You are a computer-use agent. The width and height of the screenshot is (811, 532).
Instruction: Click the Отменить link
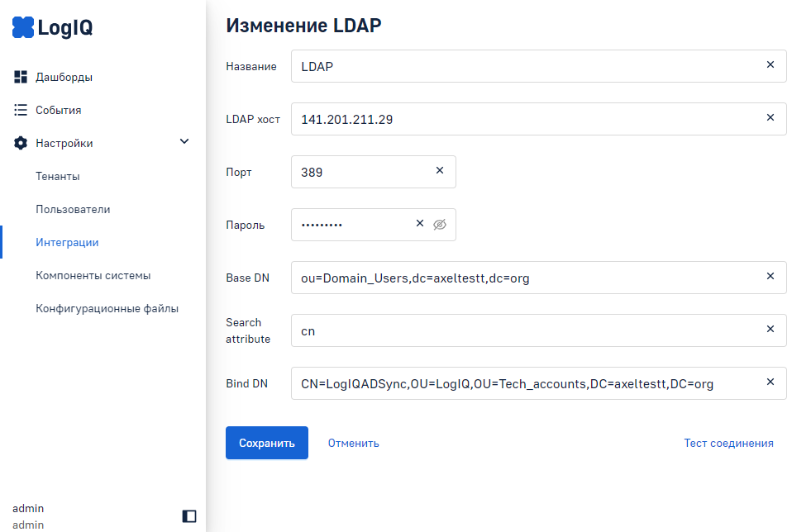click(353, 443)
